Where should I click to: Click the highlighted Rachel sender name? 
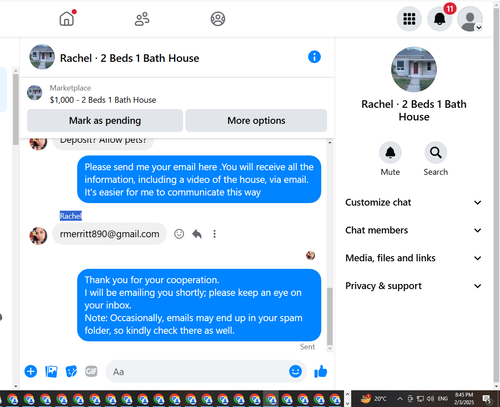(x=71, y=216)
